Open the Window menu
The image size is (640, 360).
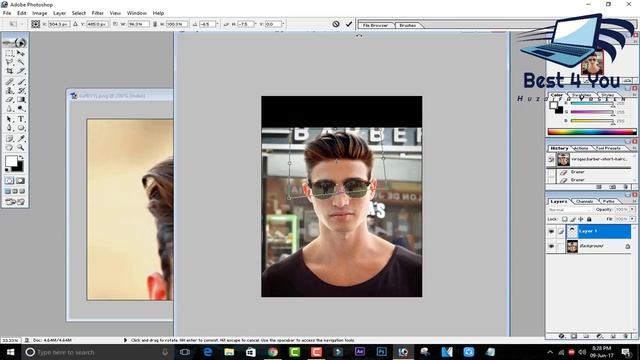(136, 13)
